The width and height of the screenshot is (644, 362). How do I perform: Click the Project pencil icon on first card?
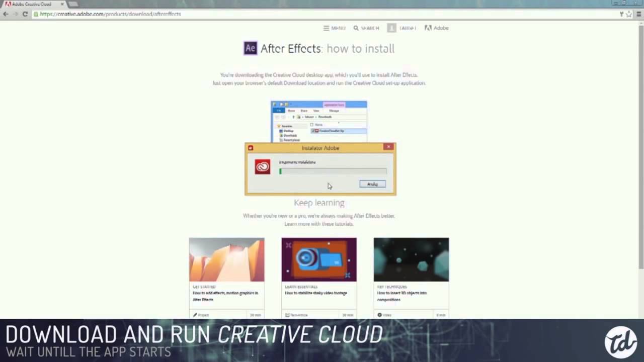tap(195, 315)
